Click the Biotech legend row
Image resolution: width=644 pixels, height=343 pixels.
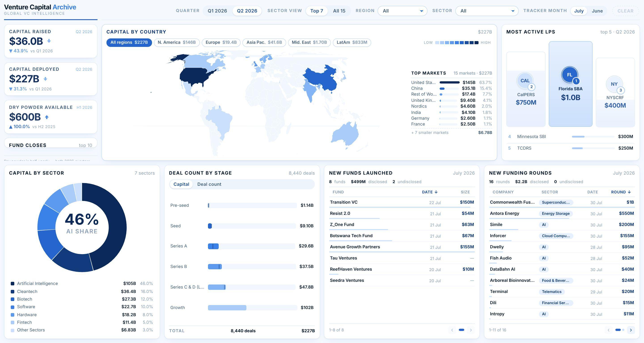[82, 299]
